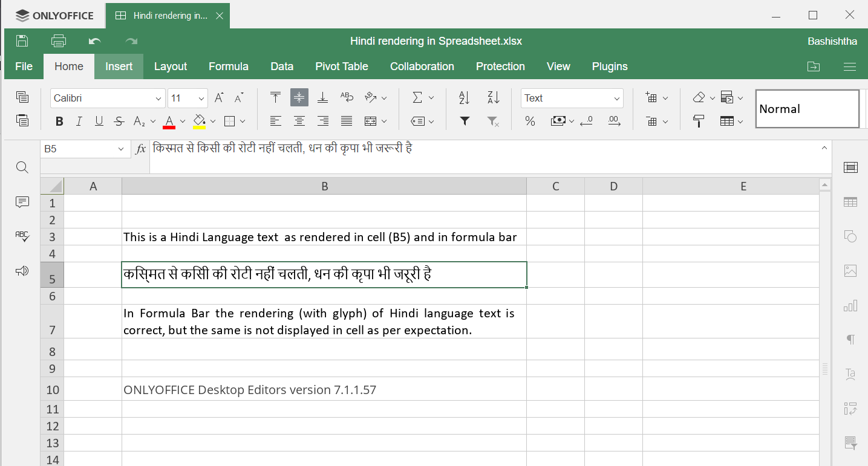868x466 pixels.
Task: Click the open file location icon
Action: pos(814,66)
